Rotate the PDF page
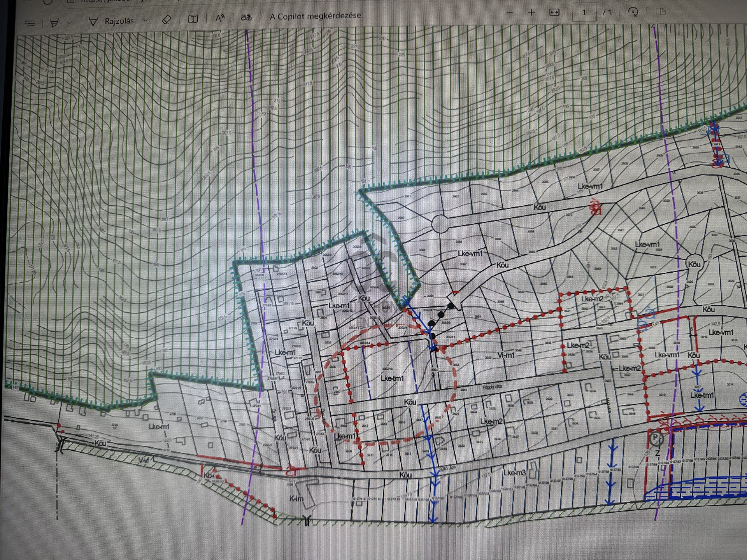This screenshot has width=747, height=560. tap(633, 12)
